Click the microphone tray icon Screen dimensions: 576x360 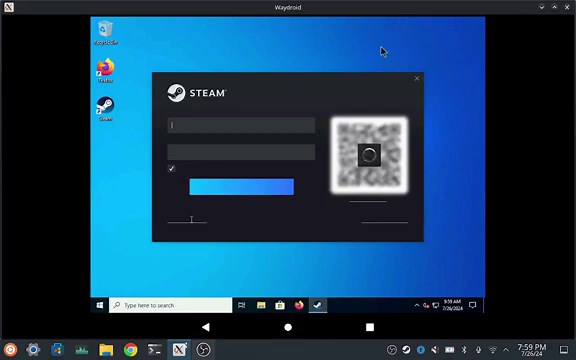[x=478, y=350]
